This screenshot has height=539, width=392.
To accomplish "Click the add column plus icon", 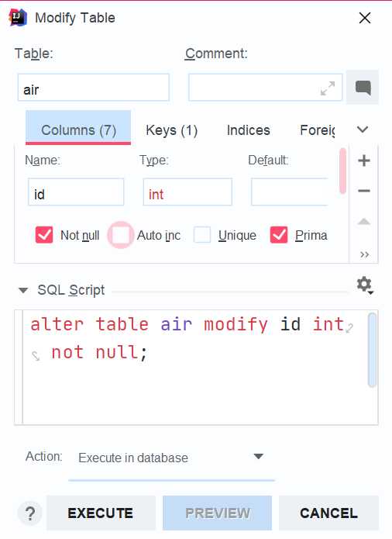I will pyautogui.click(x=364, y=161).
